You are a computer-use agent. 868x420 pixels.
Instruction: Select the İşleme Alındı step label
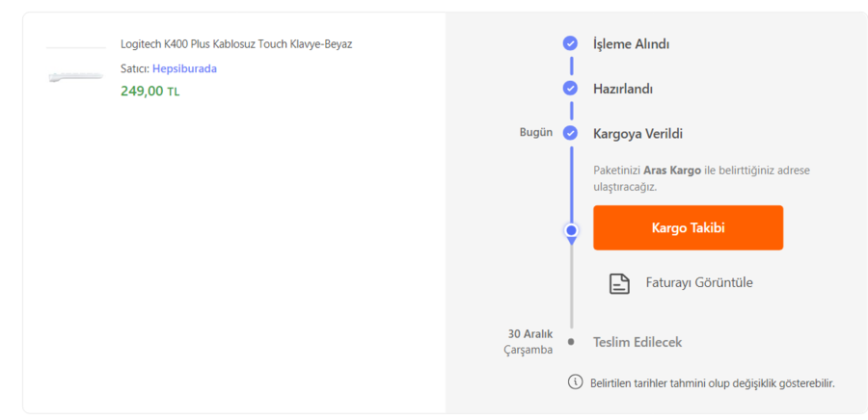coord(631,44)
